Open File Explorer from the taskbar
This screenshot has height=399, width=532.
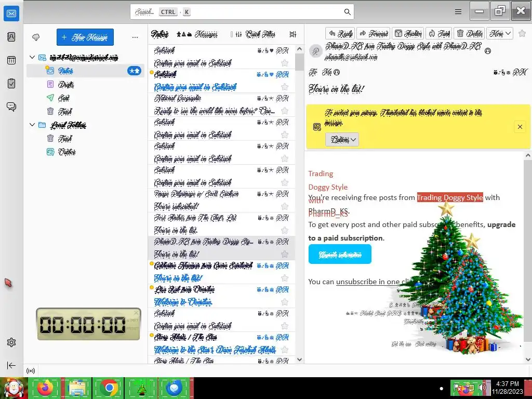point(77,388)
